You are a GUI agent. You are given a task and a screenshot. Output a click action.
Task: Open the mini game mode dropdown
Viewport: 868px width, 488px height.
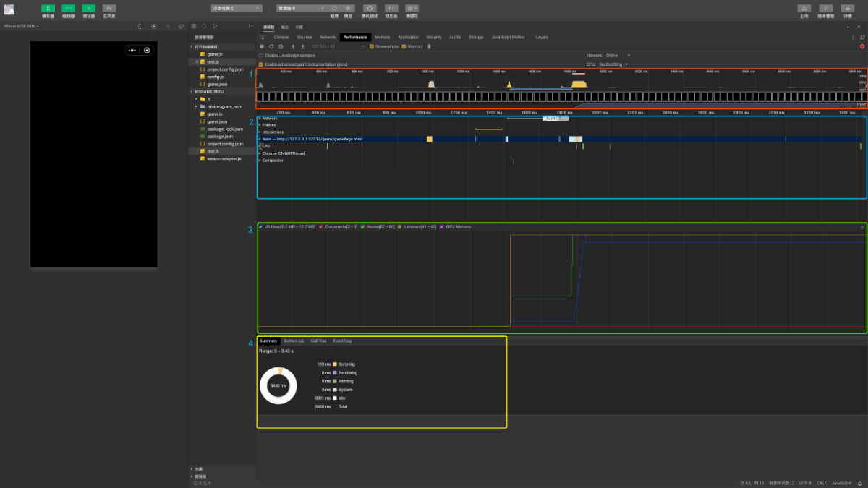pos(237,8)
